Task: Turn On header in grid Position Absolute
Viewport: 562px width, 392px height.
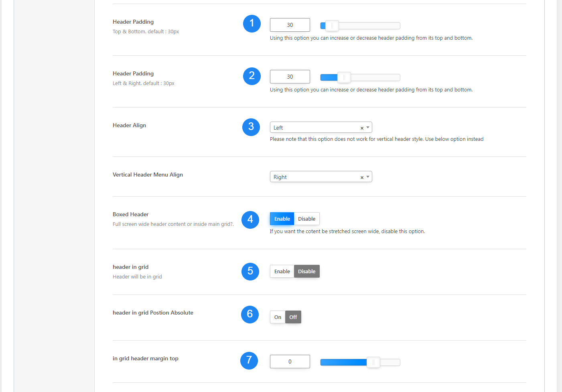Action: click(x=277, y=317)
